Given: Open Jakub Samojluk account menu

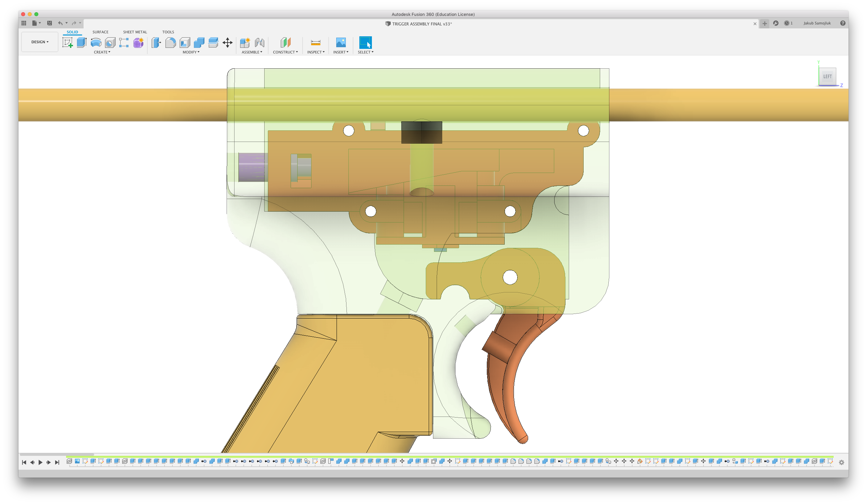Looking at the screenshot, I should coord(817,23).
